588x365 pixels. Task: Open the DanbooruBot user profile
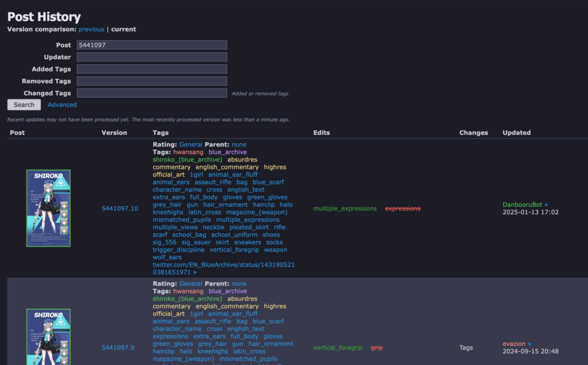coord(522,205)
